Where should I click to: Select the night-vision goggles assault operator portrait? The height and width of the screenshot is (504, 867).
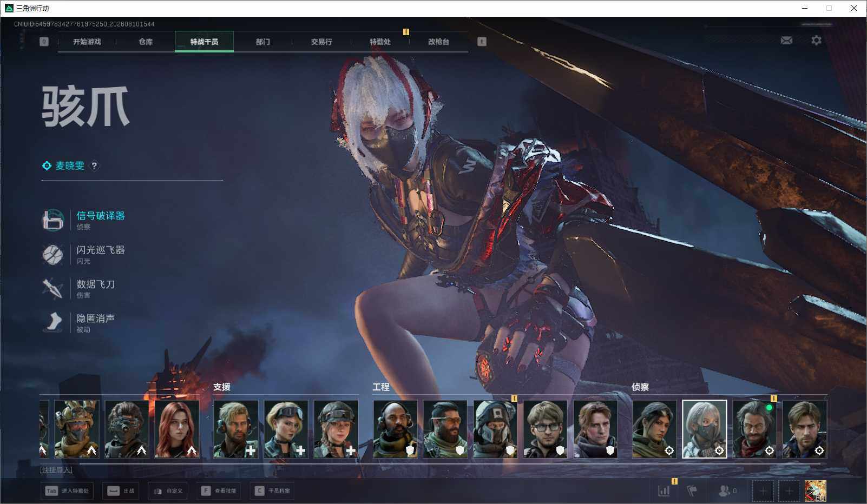point(127,429)
